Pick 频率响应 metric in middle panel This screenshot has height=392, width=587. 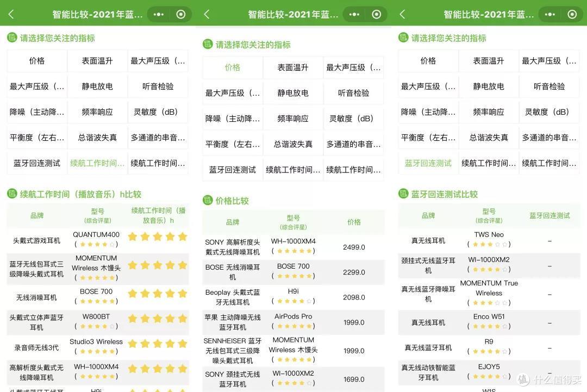pos(293,119)
